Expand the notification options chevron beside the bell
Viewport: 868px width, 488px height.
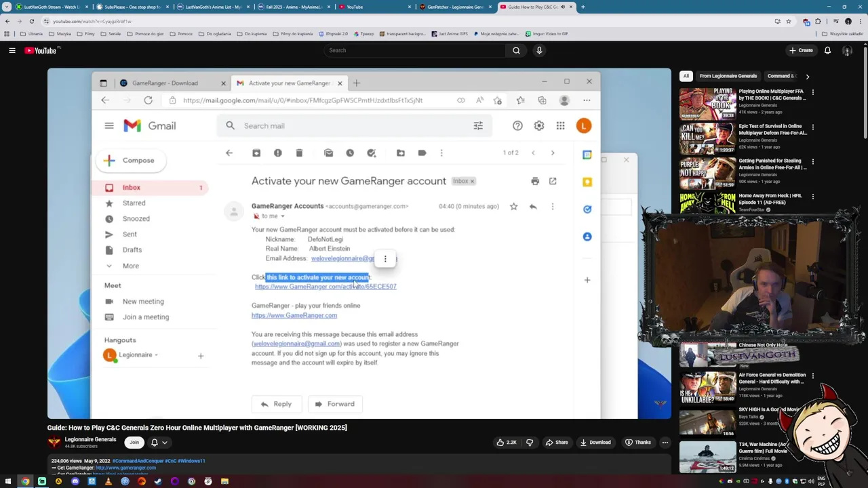(165, 443)
